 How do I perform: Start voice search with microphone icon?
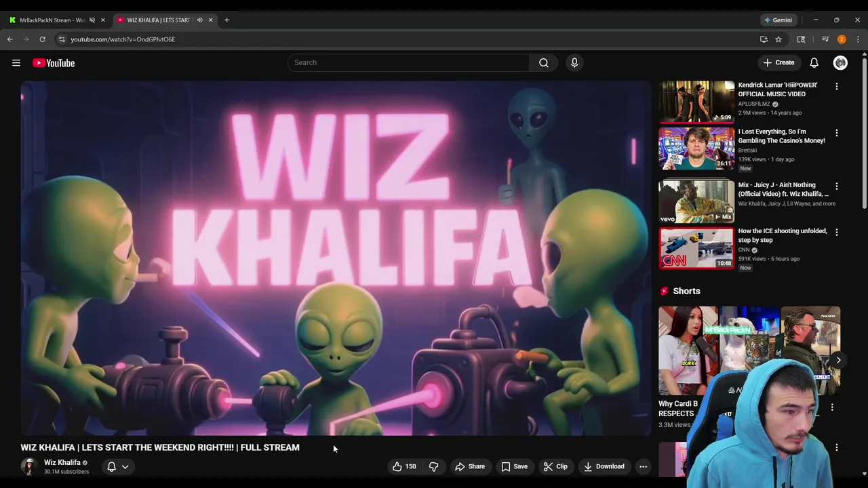[574, 63]
